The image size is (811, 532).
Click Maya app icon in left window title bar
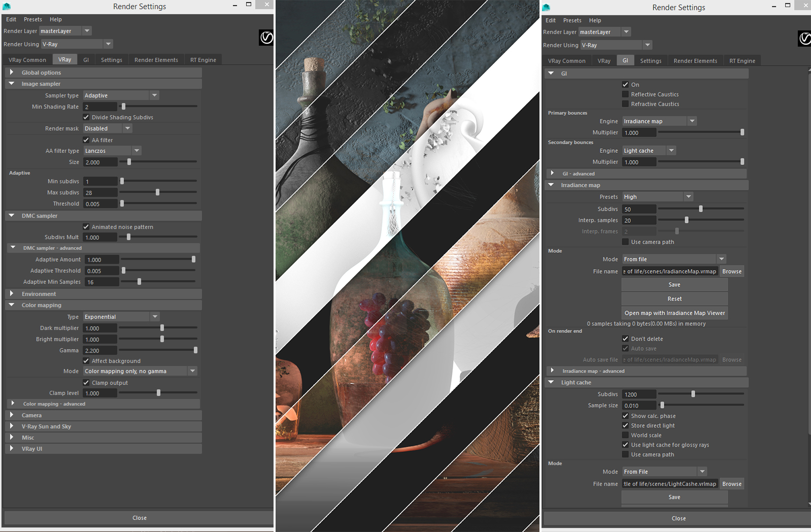point(7,7)
